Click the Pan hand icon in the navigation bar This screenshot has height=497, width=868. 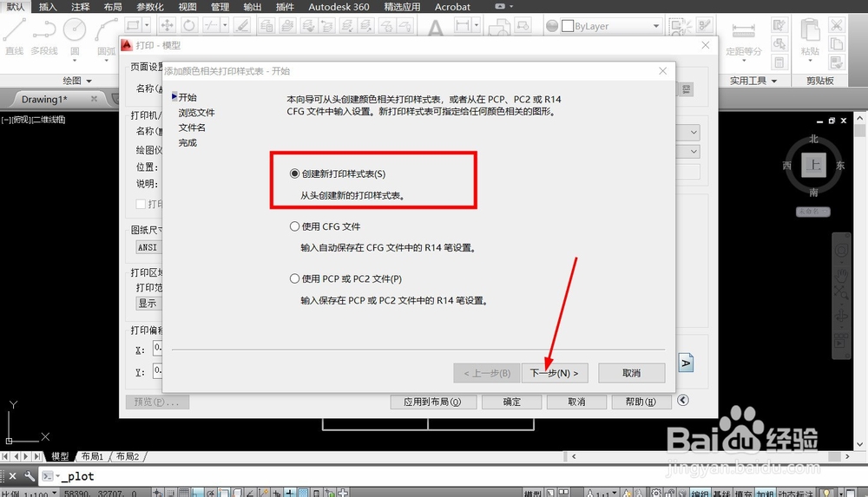841,274
